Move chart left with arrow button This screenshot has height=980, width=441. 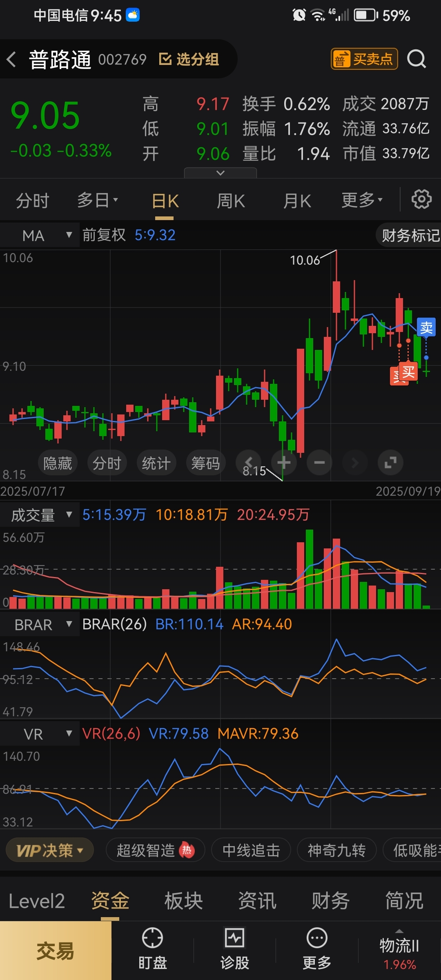[248, 463]
